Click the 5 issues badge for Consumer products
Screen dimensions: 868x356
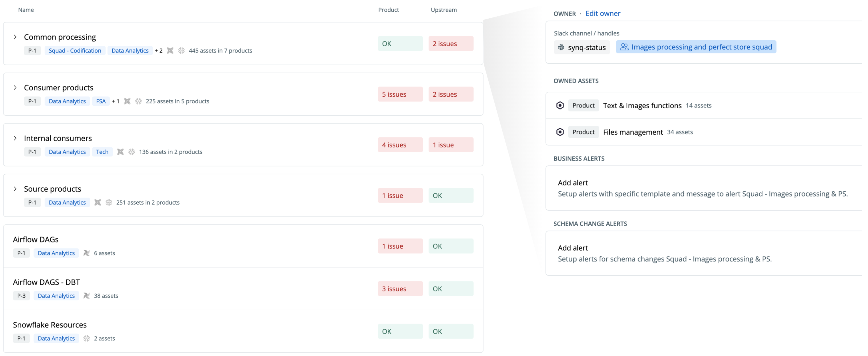(400, 94)
